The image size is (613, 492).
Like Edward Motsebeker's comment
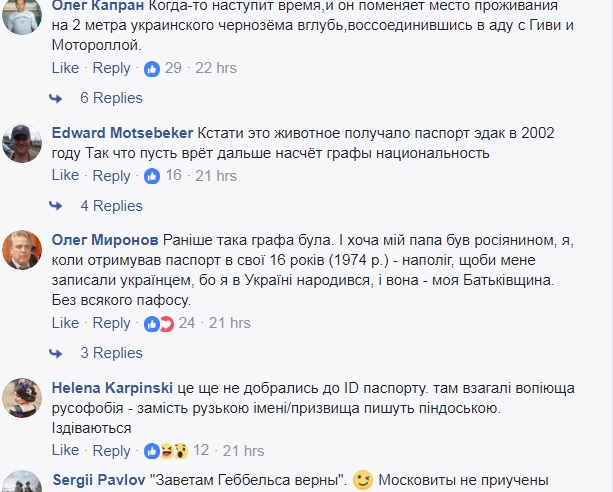click(x=65, y=175)
